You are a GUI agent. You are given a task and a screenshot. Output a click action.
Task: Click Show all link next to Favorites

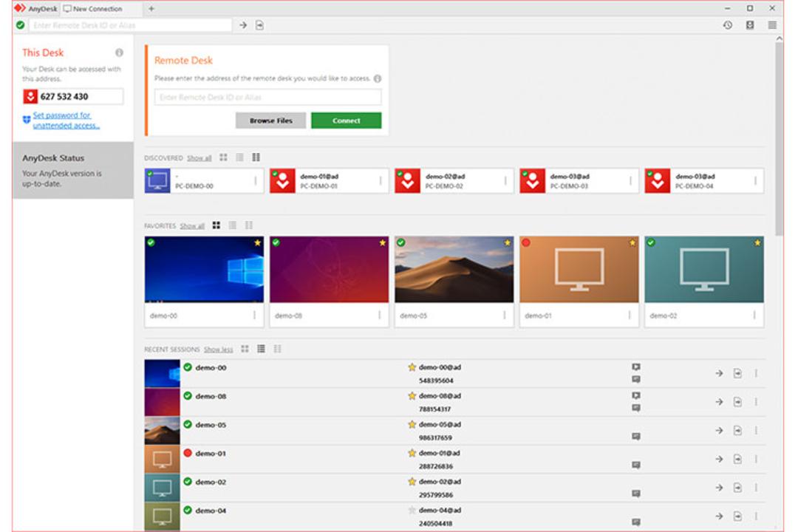pyautogui.click(x=192, y=225)
